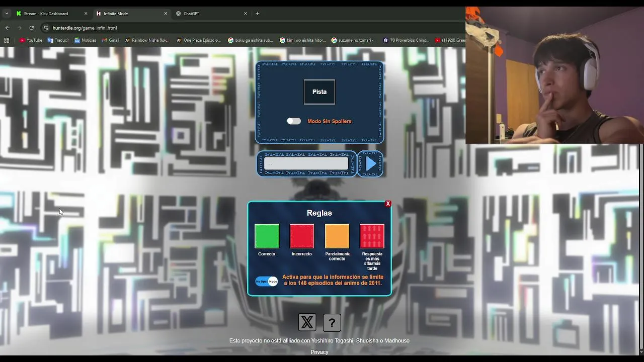The width and height of the screenshot is (644, 362).
Task: Go forward to the next page
Action: click(19, 28)
